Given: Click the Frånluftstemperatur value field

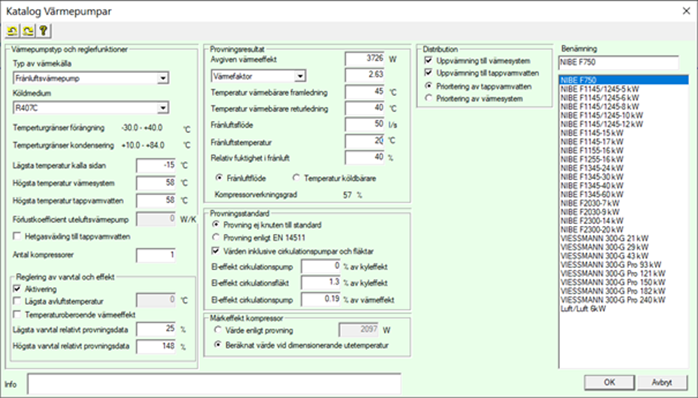Looking at the screenshot, I should (x=365, y=141).
